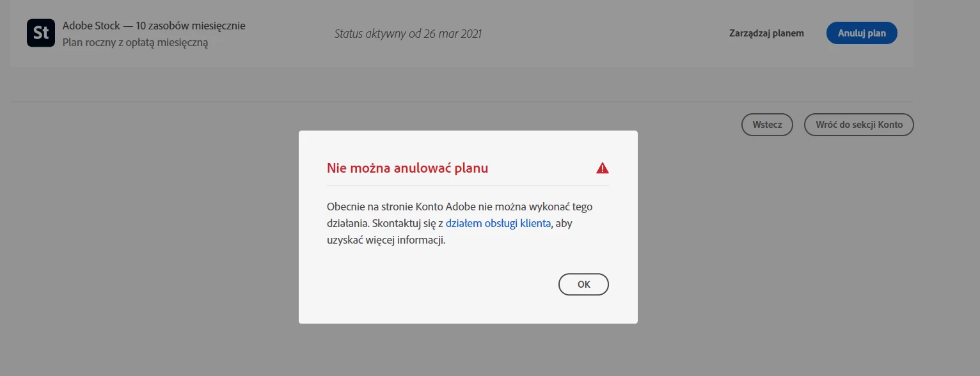The width and height of the screenshot is (980, 376).
Task: Open Zarządzaj planem
Action: pyautogui.click(x=766, y=33)
